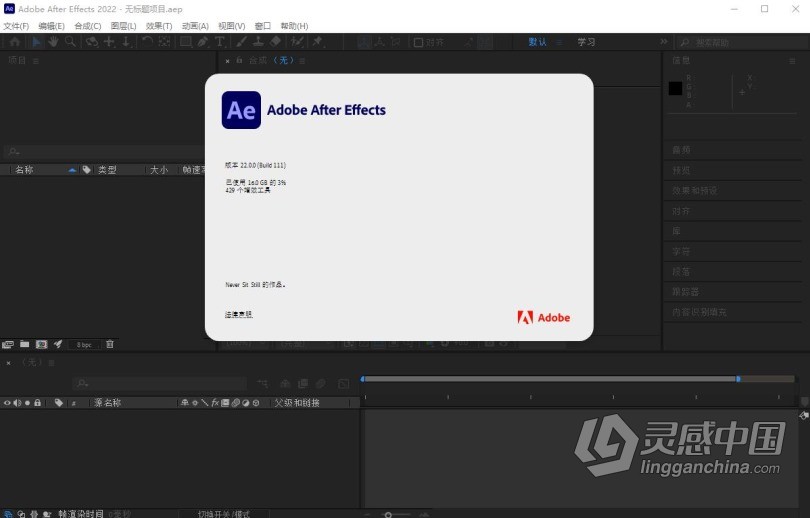Click 切换开关/模式 button in timeline

(x=224, y=514)
